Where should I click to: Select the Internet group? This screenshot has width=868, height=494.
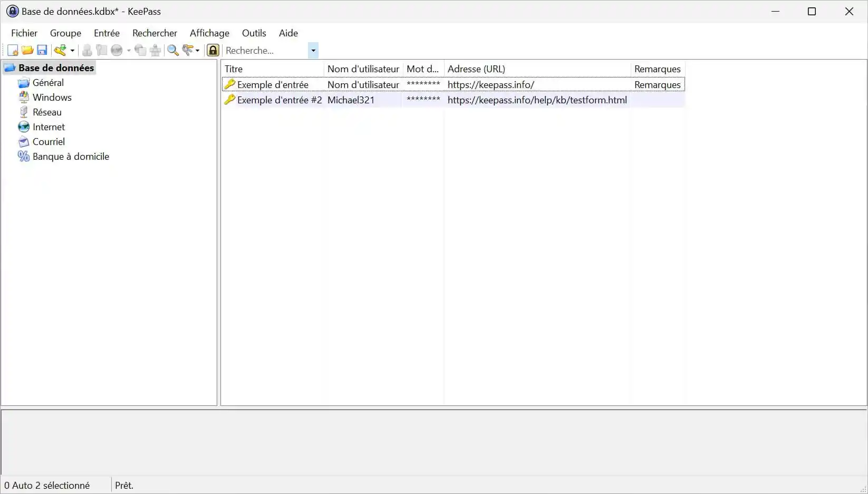pos(49,127)
